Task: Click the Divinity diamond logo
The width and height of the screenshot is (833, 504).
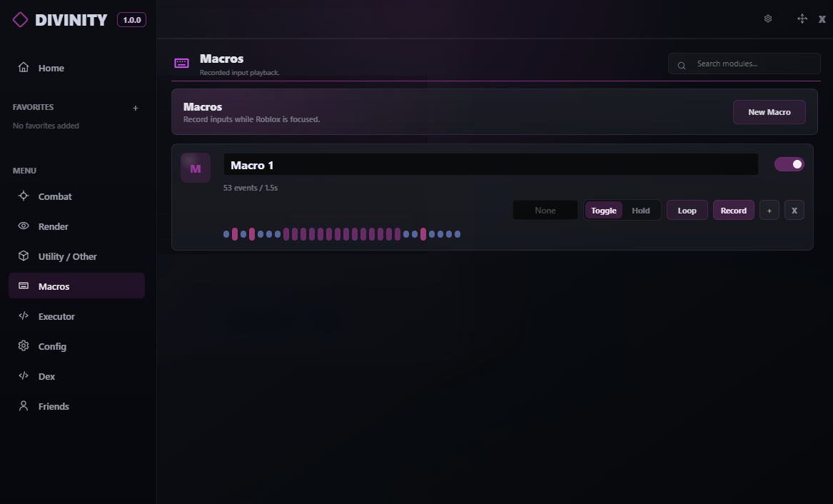Action: [20, 20]
